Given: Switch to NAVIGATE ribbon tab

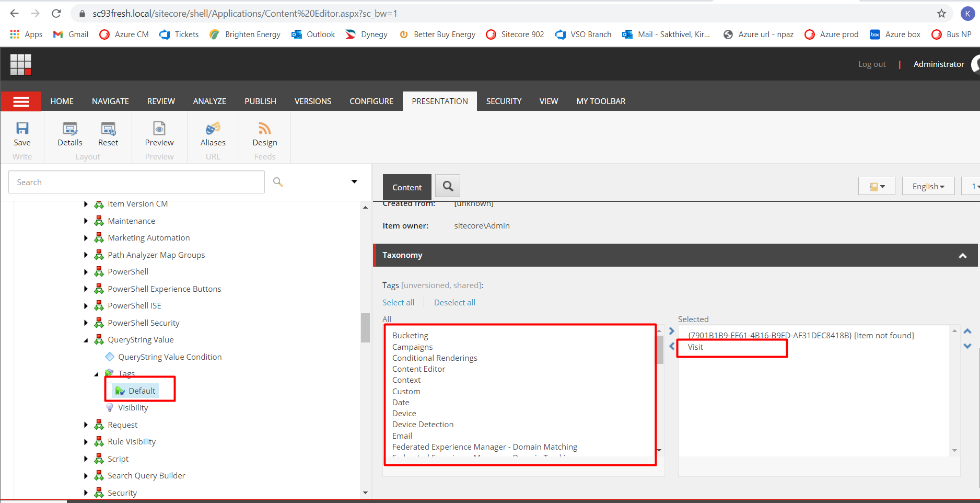Looking at the screenshot, I should pyautogui.click(x=110, y=101).
